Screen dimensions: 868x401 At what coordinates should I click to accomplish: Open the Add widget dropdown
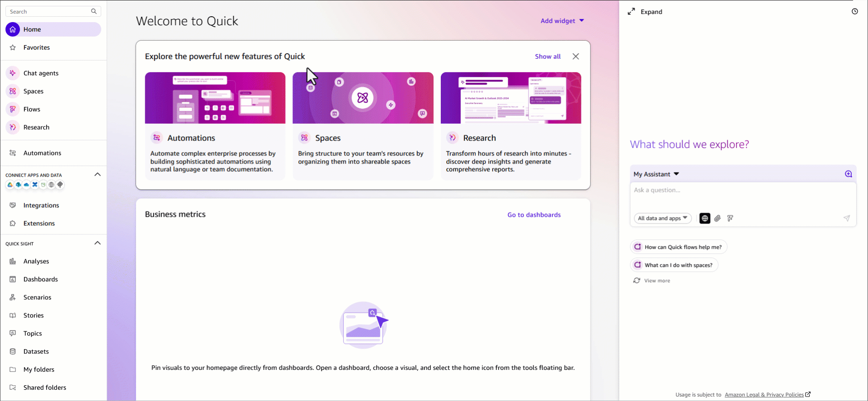point(562,21)
